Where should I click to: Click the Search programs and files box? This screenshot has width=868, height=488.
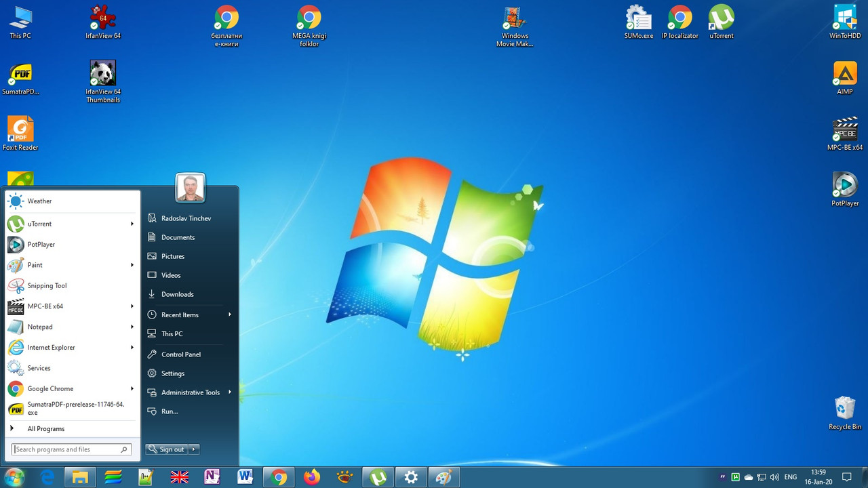coord(71,449)
